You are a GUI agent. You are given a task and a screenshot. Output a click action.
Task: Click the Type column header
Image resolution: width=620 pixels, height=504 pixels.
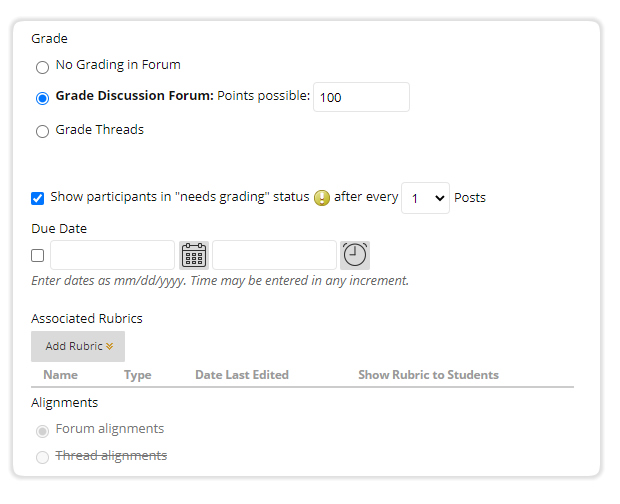[x=138, y=375]
